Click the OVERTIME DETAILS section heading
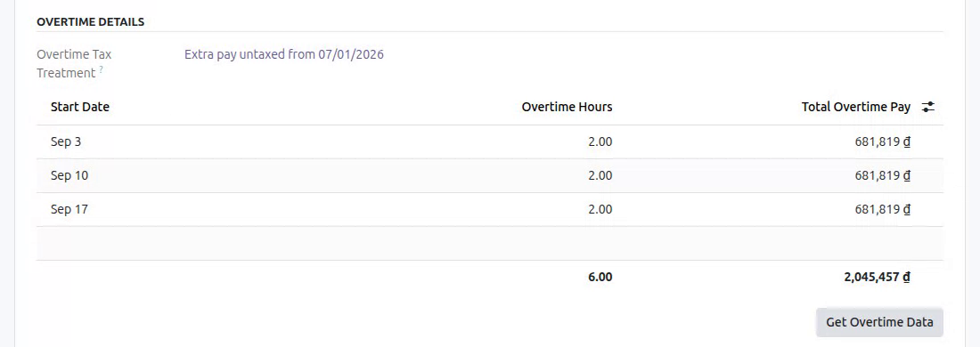The image size is (980, 347). tap(91, 22)
